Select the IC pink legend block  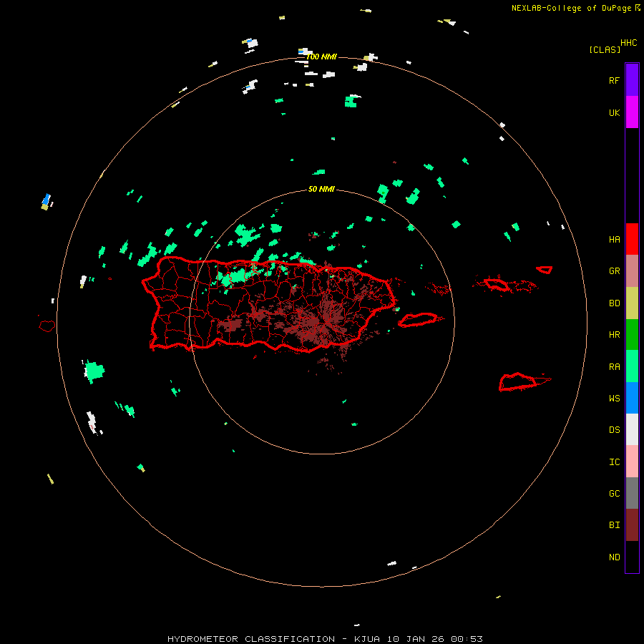[632, 462]
